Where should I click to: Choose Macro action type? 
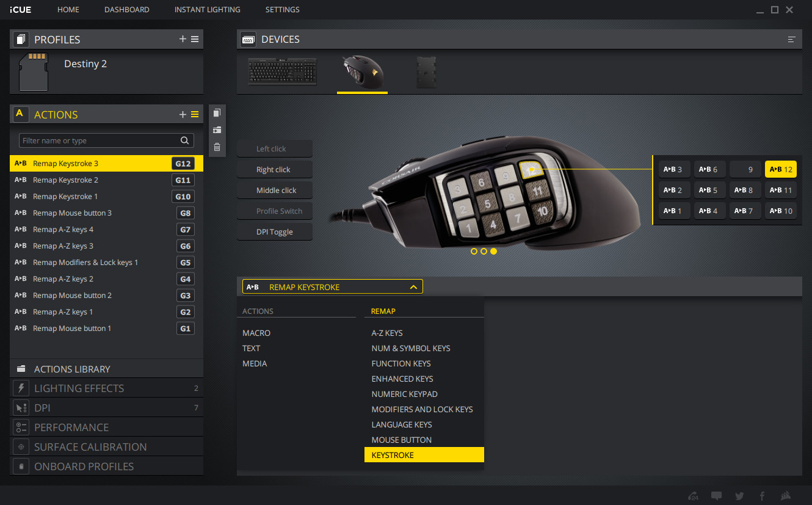(256, 333)
